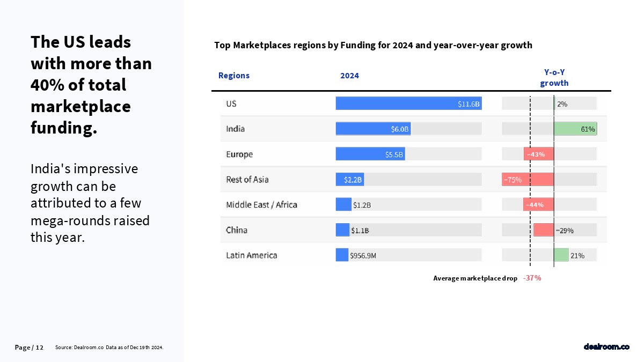Click Europe's red -43% growth bar
The height and width of the screenshot is (362, 644).
coord(538,154)
